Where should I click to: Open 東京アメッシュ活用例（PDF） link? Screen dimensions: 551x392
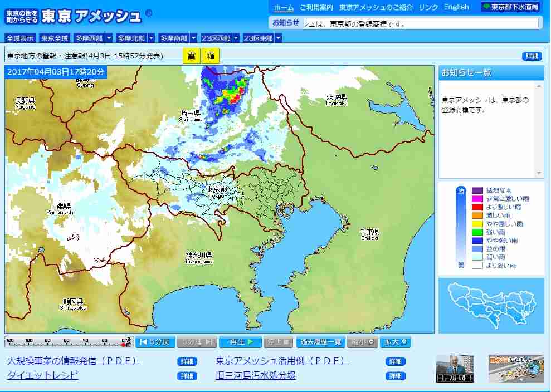282,361
